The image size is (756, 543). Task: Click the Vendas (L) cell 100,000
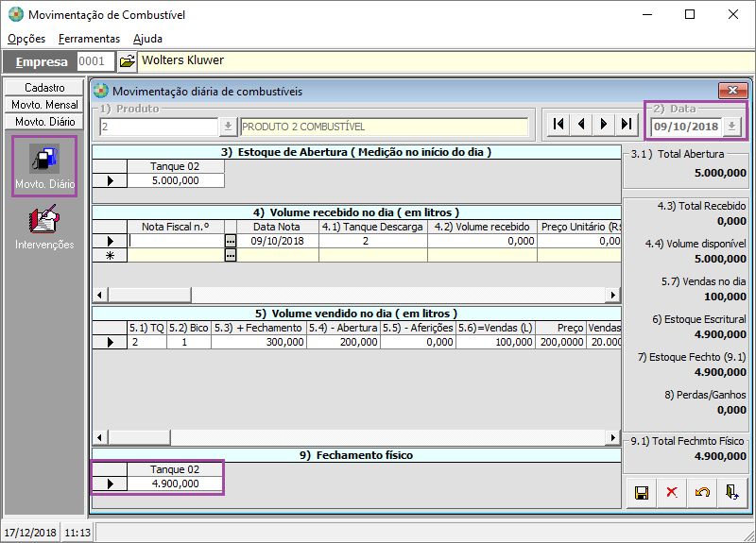(x=495, y=342)
